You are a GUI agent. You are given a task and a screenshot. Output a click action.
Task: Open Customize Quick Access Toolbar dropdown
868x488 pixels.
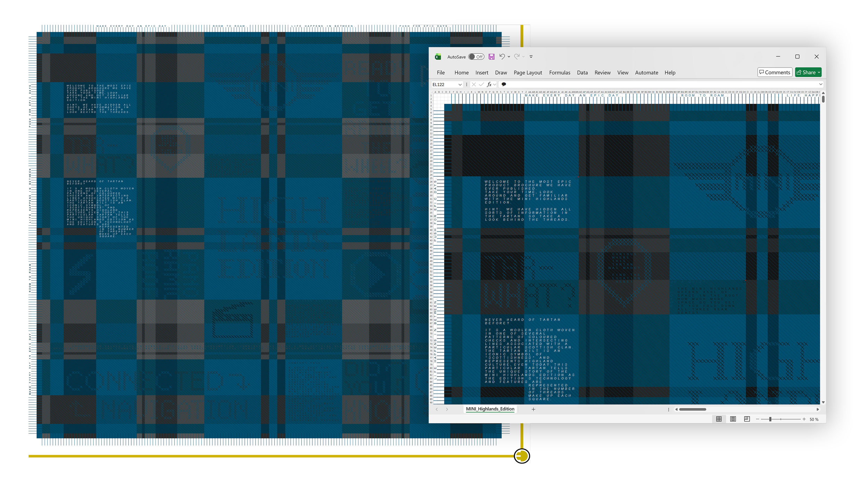tap(531, 57)
